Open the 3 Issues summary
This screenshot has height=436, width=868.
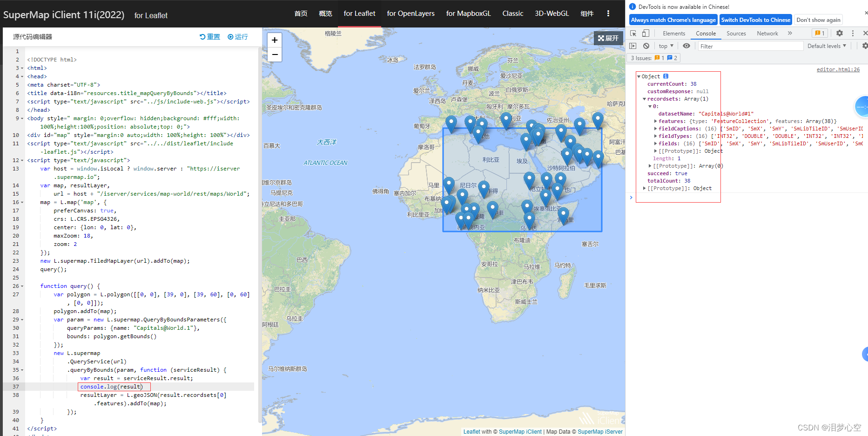(654, 58)
